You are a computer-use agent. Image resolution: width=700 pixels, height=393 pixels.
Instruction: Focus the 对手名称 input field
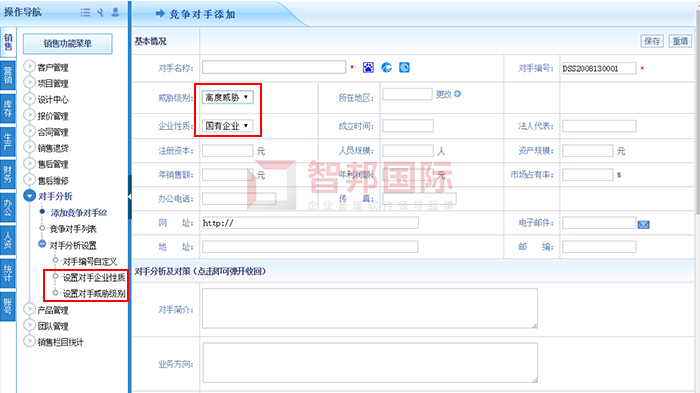click(274, 67)
